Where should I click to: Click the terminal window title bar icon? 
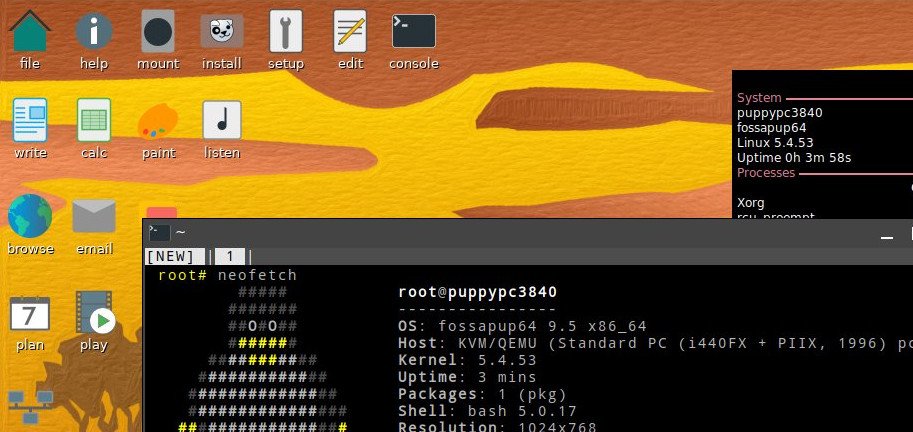pos(159,232)
